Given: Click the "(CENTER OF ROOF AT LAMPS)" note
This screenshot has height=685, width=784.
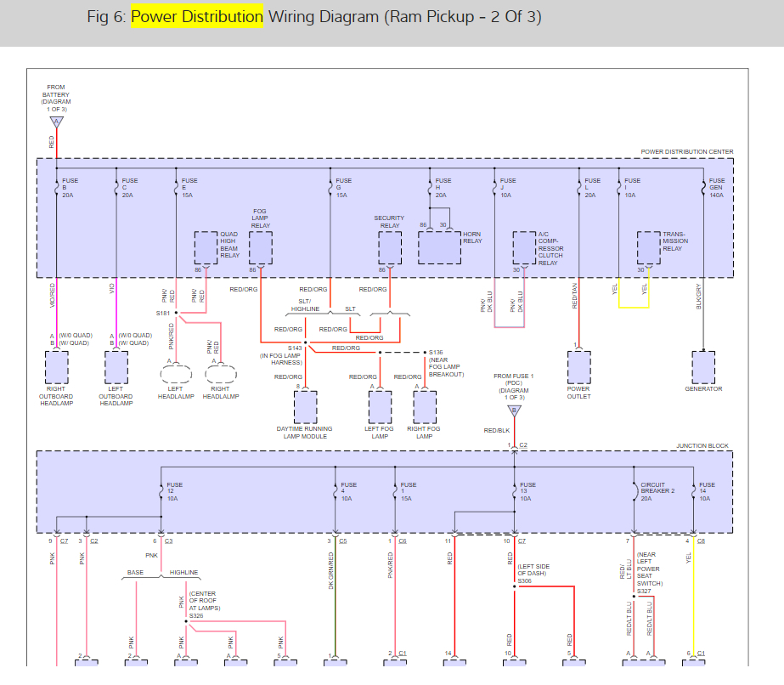Looking at the screenshot, I should (205, 601).
